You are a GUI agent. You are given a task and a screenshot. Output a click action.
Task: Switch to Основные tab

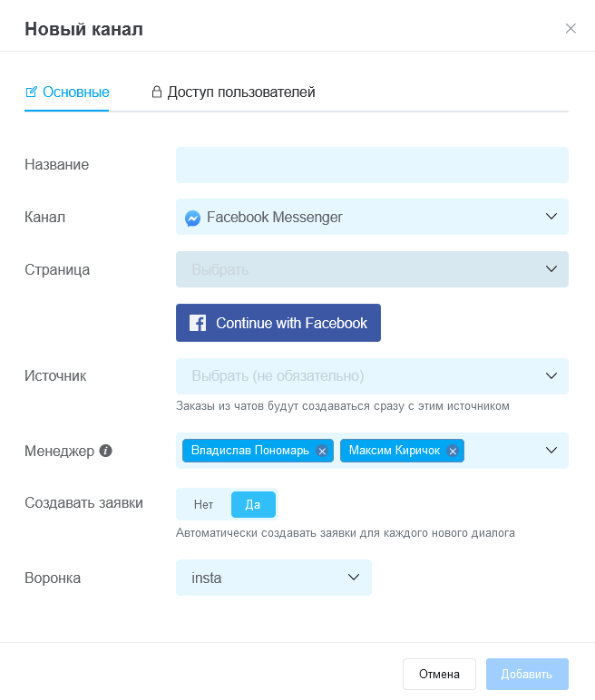pyautogui.click(x=67, y=92)
